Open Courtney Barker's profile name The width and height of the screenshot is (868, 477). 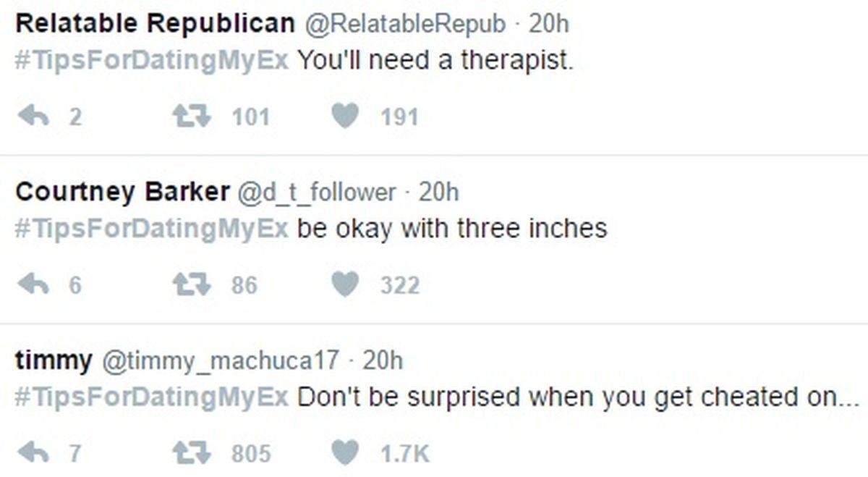122,192
